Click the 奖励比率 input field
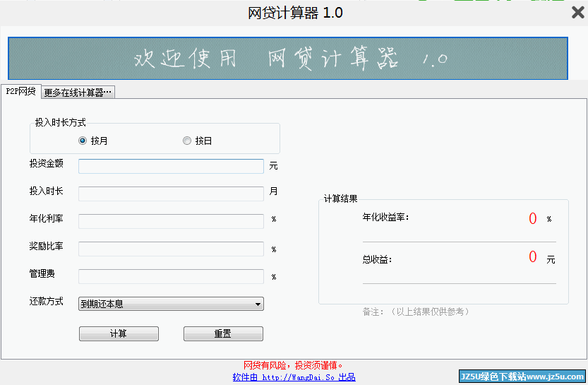This screenshot has width=588, height=385. point(171,249)
